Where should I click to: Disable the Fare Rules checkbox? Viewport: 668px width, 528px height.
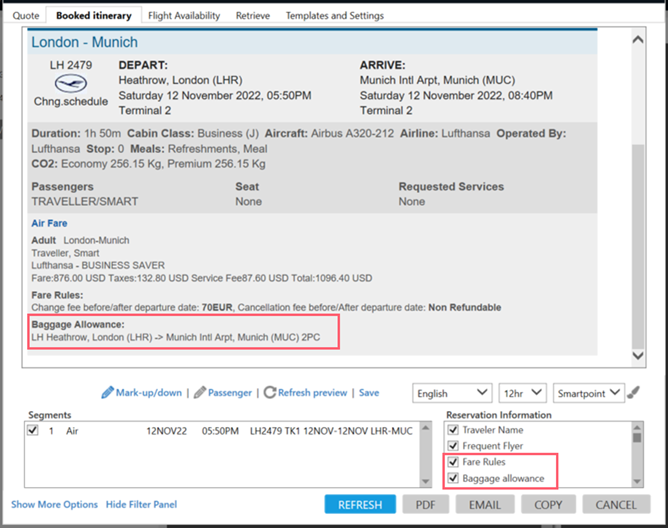[453, 462]
